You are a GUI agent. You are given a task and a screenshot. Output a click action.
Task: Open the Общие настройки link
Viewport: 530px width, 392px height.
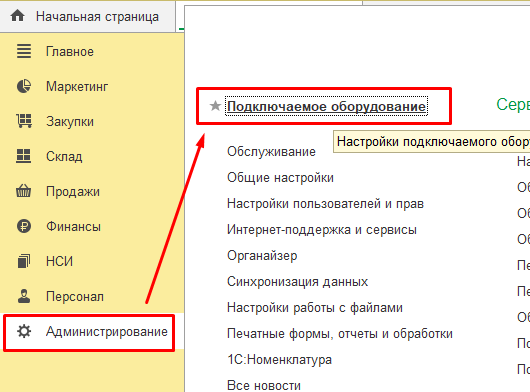(280, 177)
